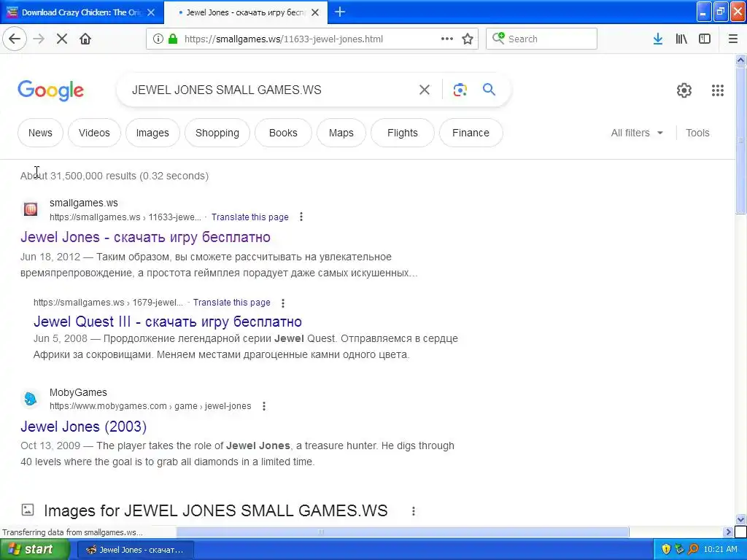This screenshot has height=560, width=747.
Task: Open page actions three-dot menu in address bar
Action: tap(447, 39)
